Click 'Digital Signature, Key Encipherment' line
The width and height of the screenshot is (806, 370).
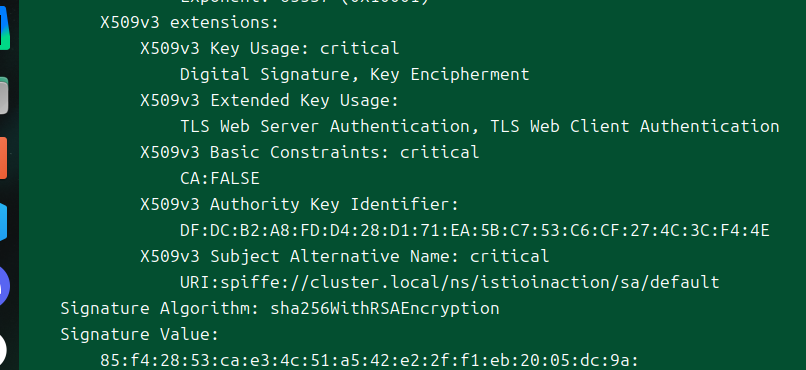coord(355,75)
